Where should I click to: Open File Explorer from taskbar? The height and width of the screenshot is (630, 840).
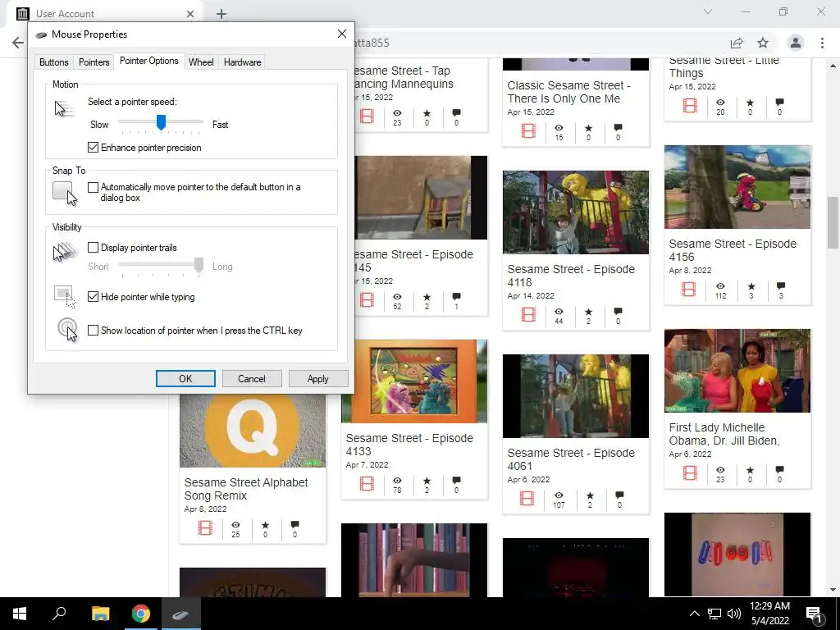tap(100, 614)
